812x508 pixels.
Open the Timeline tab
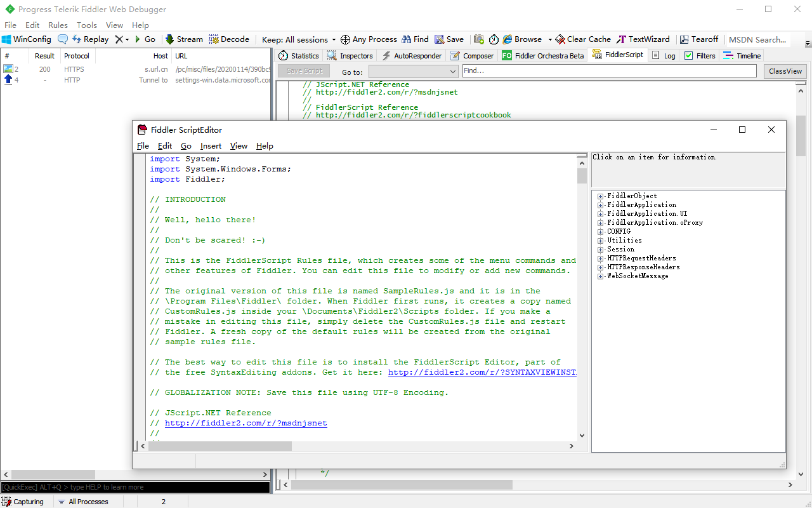742,56
